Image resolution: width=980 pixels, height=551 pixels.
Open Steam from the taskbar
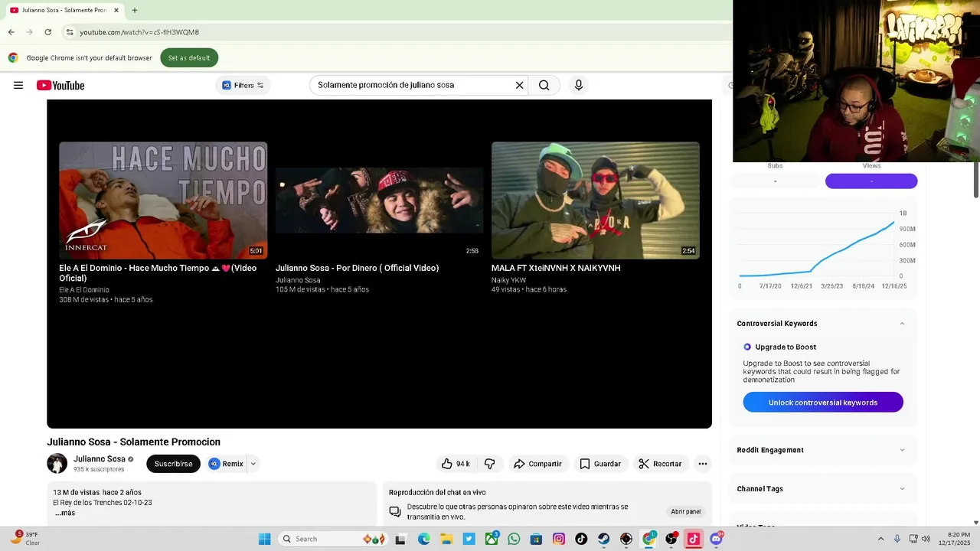[604, 539]
